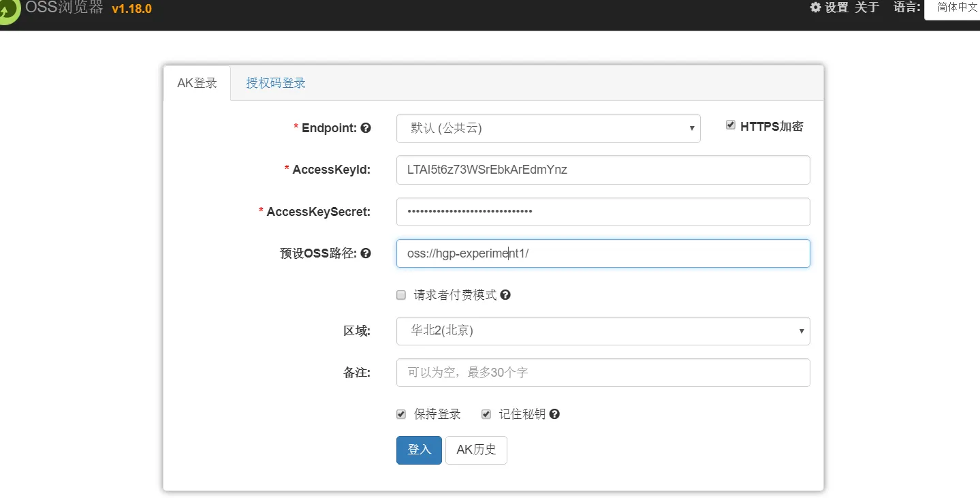Toggle the HTTPS加密 checkbox

(x=731, y=125)
